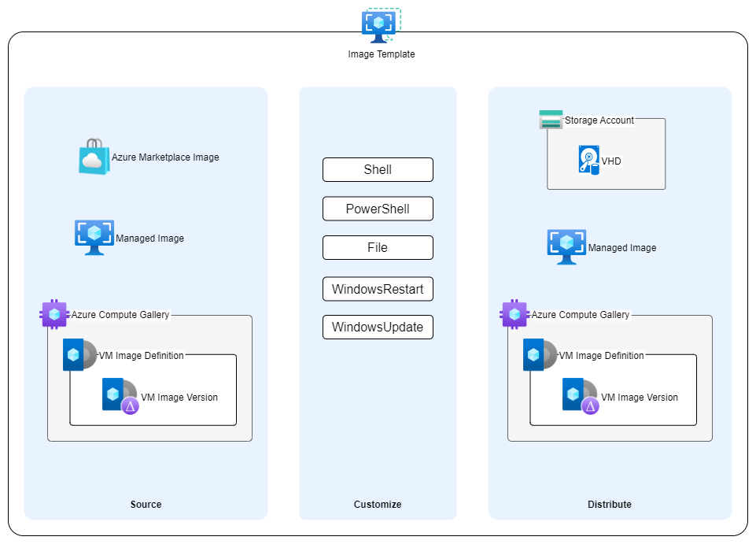Click the Shell customizer box
This screenshot has width=756, height=544.
point(378,169)
